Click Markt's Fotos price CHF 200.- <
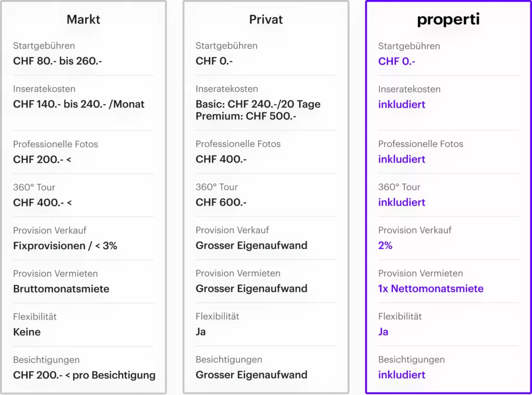This screenshot has width=532, height=395. (x=42, y=159)
